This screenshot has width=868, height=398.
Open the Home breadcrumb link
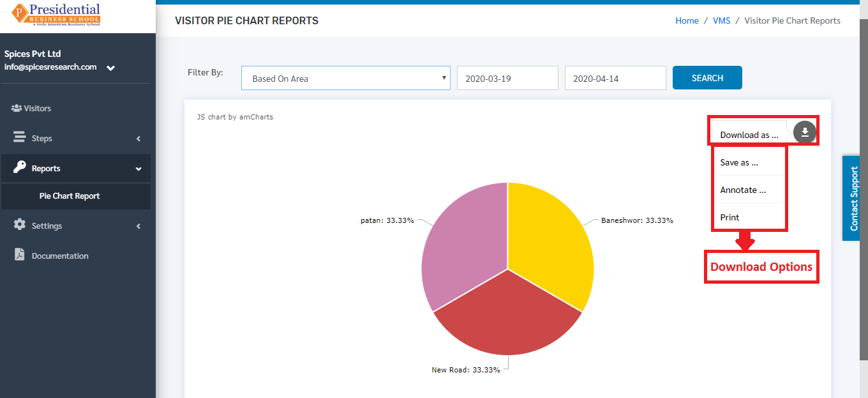tap(687, 20)
